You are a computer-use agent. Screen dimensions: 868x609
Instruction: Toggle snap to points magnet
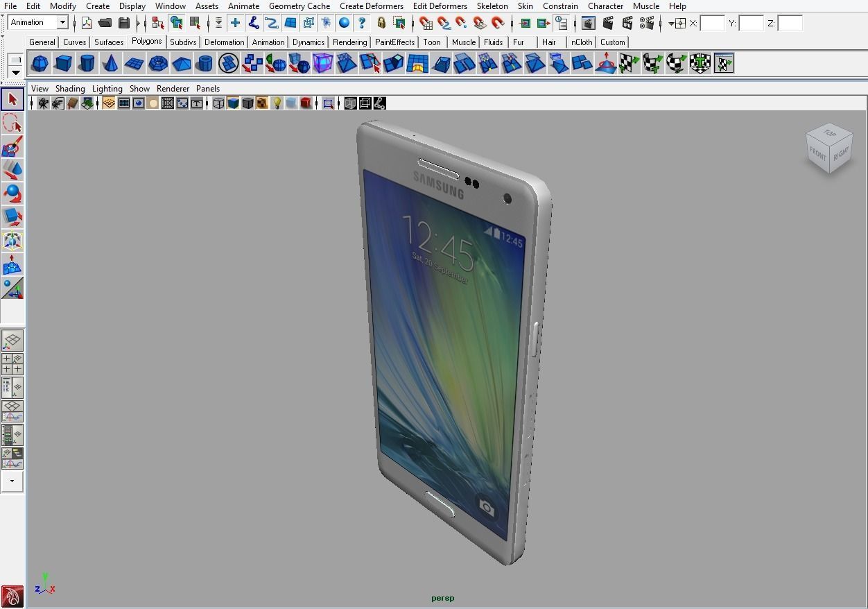pyautogui.click(x=461, y=23)
